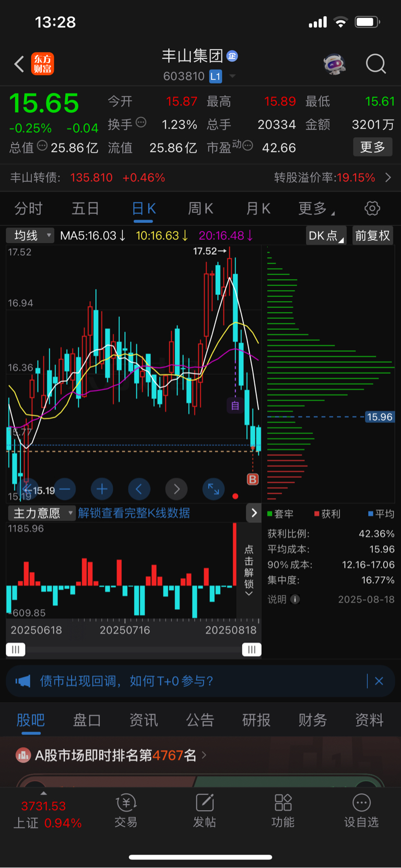Switch to 周K chart tab

tap(200, 209)
